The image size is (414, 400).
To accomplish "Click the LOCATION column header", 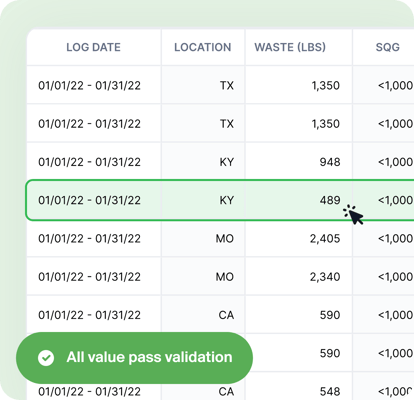I will (x=203, y=47).
